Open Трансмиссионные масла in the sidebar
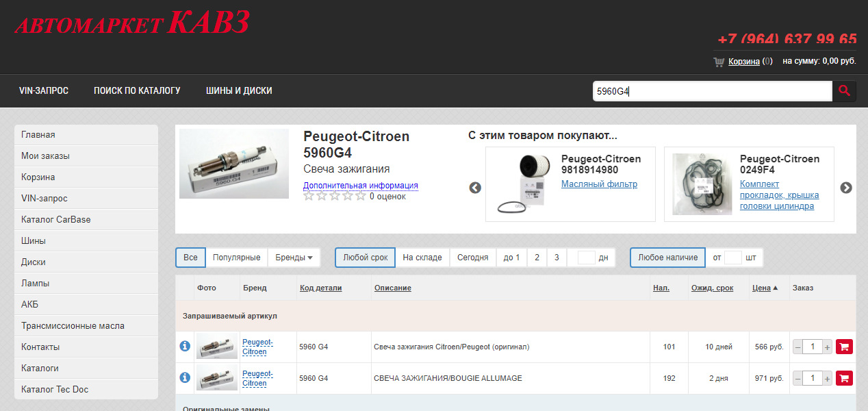The width and height of the screenshot is (868, 411). point(86,326)
